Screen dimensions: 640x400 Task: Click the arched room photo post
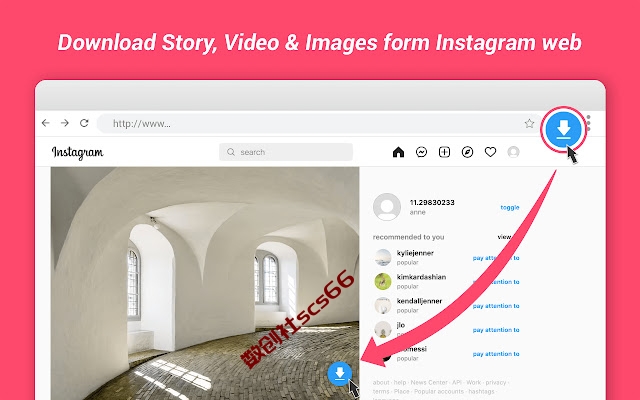[205, 283]
